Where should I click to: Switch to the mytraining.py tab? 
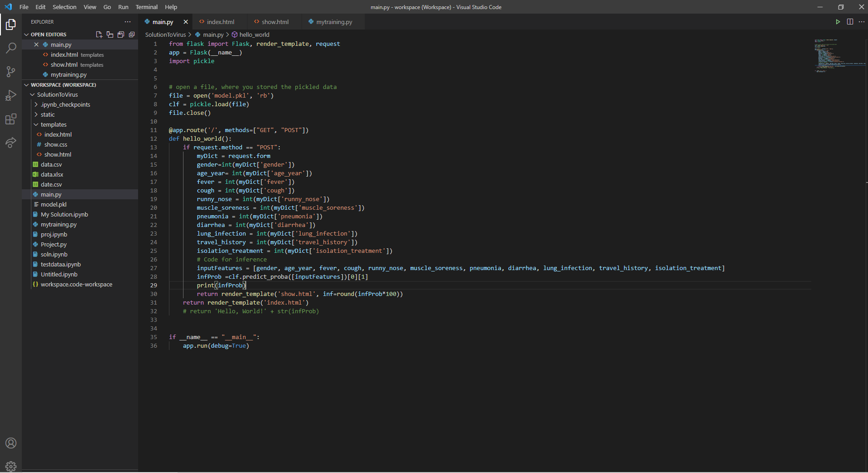click(x=334, y=22)
